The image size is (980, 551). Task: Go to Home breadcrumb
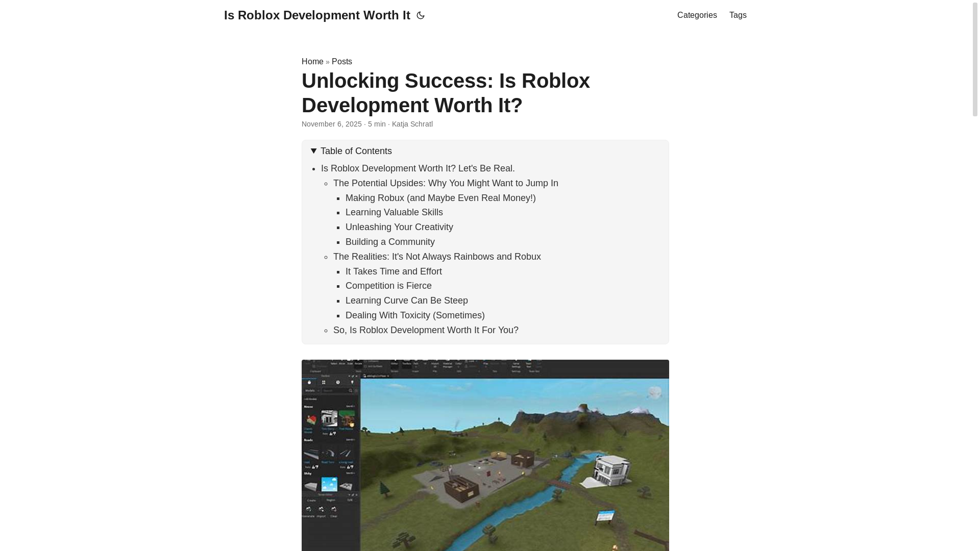[312, 61]
